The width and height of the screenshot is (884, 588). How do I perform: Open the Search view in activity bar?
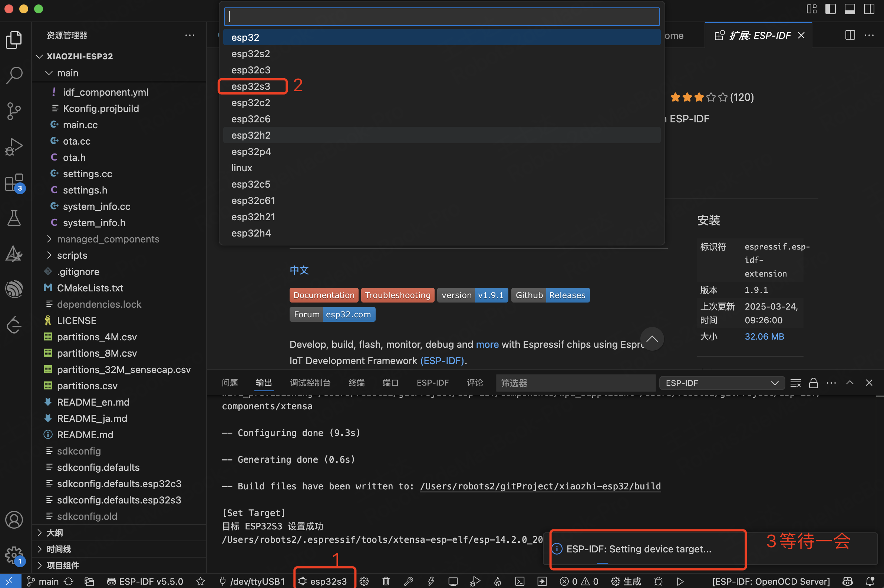click(x=14, y=75)
